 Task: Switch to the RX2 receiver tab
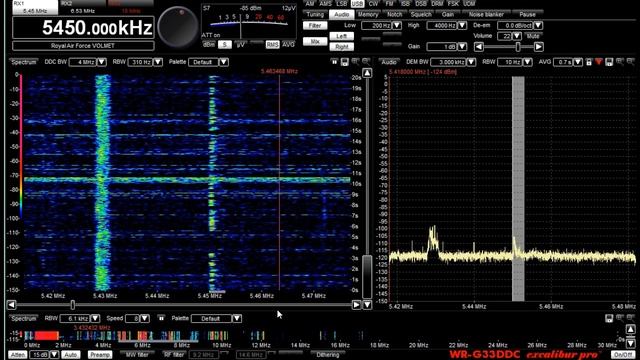(82, 7)
